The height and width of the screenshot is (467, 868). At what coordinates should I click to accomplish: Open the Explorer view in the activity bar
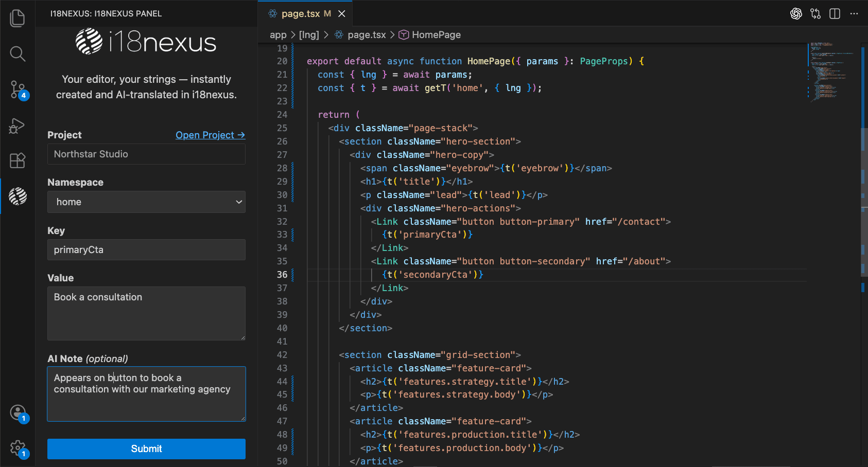pos(18,18)
